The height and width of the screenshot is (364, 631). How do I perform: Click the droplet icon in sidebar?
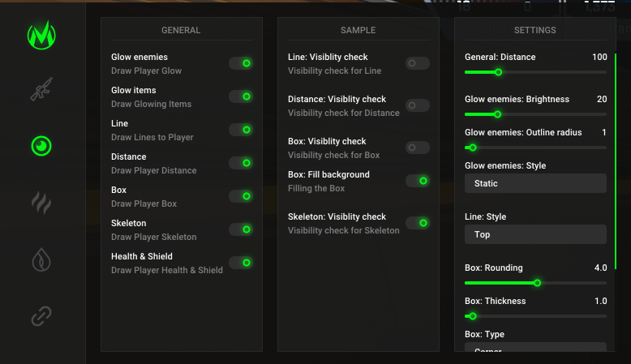click(41, 259)
